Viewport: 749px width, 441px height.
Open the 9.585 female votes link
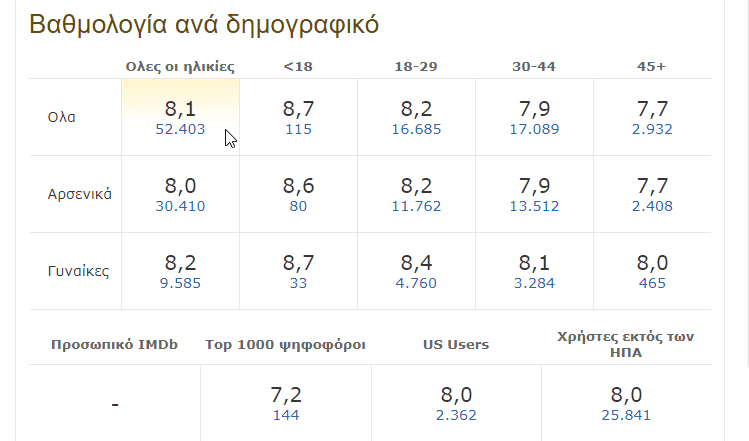[180, 283]
